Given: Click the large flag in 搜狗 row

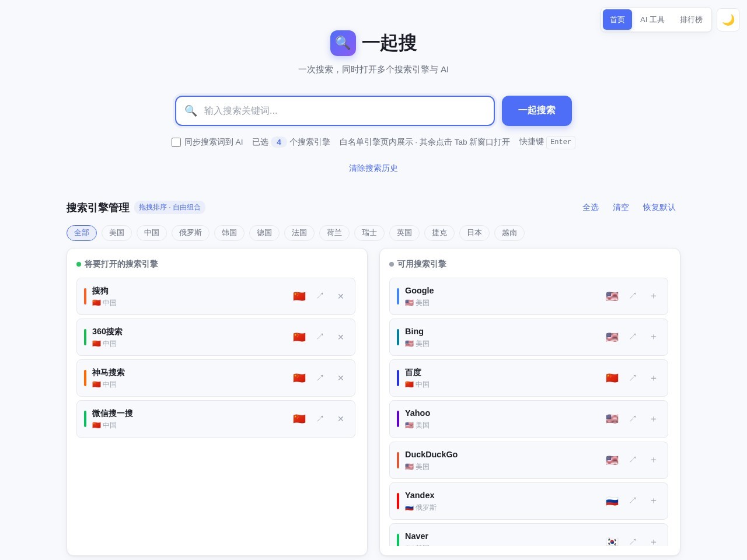Looking at the screenshot, I should (299, 296).
